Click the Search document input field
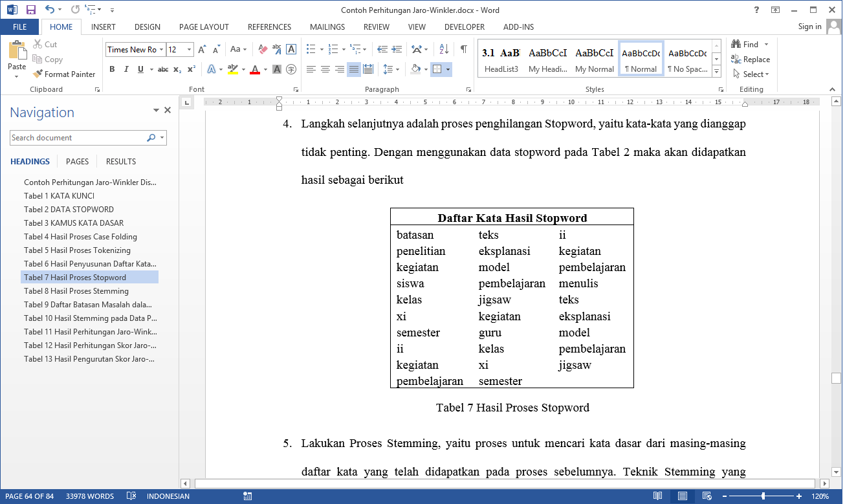Screen dimensions: 845x504 [x=78, y=138]
